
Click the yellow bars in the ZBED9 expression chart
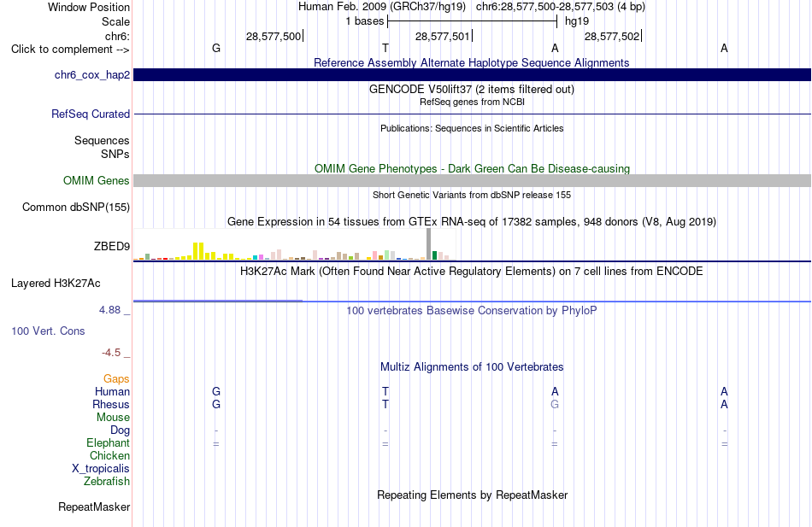click(x=198, y=251)
